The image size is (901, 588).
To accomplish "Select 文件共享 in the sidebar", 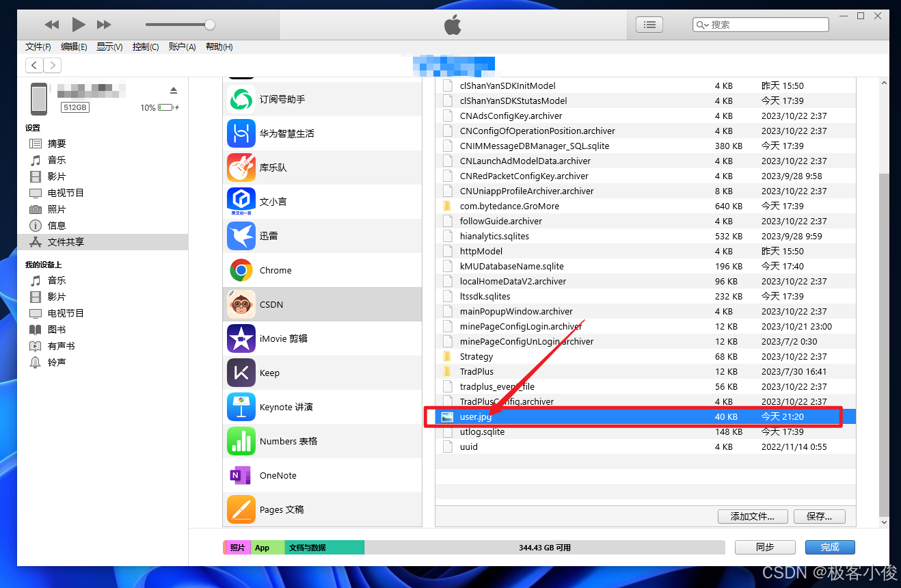I will [103, 242].
